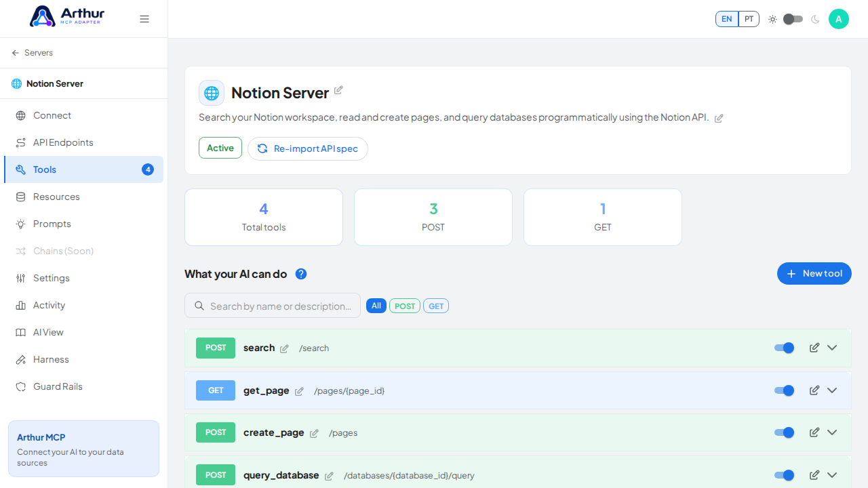Switch language to EN
Screen dimensions: 868x488
click(727, 19)
